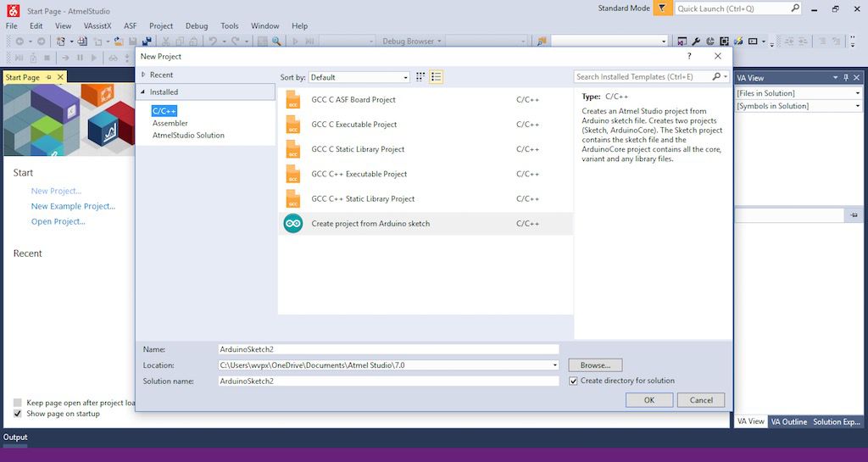Image resolution: width=868 pixels, height=462 pixels.
Task: Click the Navigate Backward toolbar icon
Action: [19, 42]
